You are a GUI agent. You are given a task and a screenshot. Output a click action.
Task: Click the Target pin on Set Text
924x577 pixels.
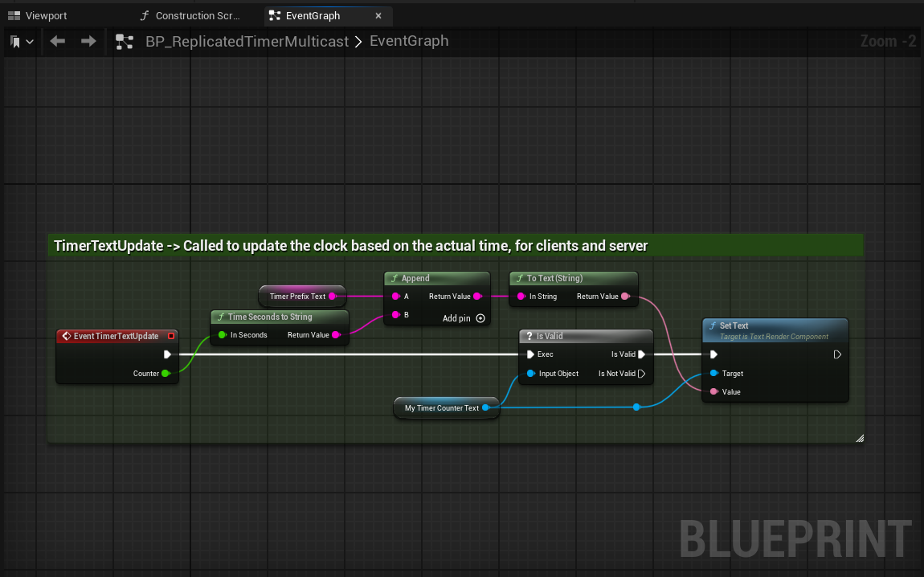click(713, 373)
